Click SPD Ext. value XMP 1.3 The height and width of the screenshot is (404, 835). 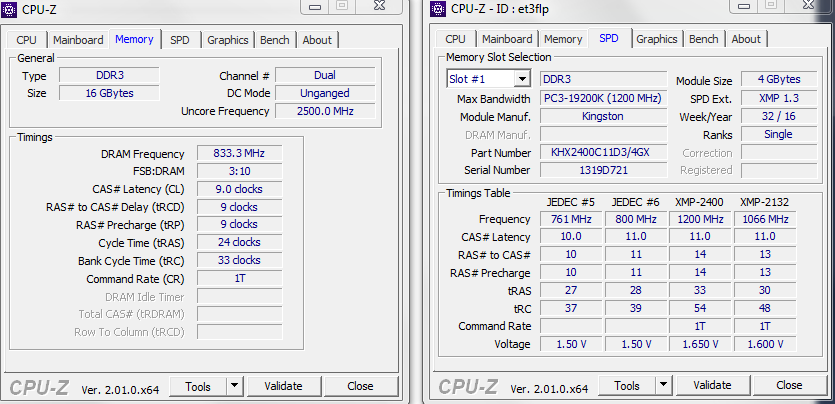779,98
